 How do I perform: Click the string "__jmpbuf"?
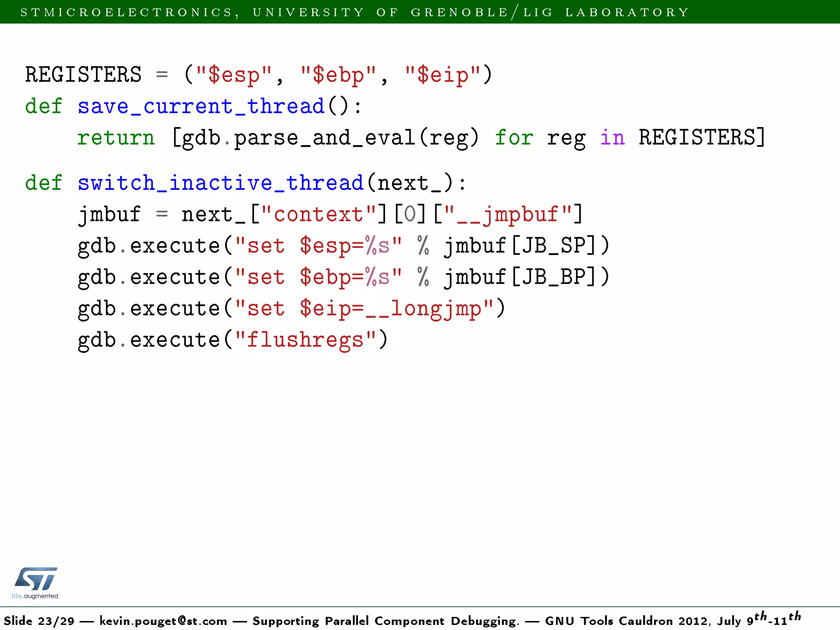[x=508, y=215]
